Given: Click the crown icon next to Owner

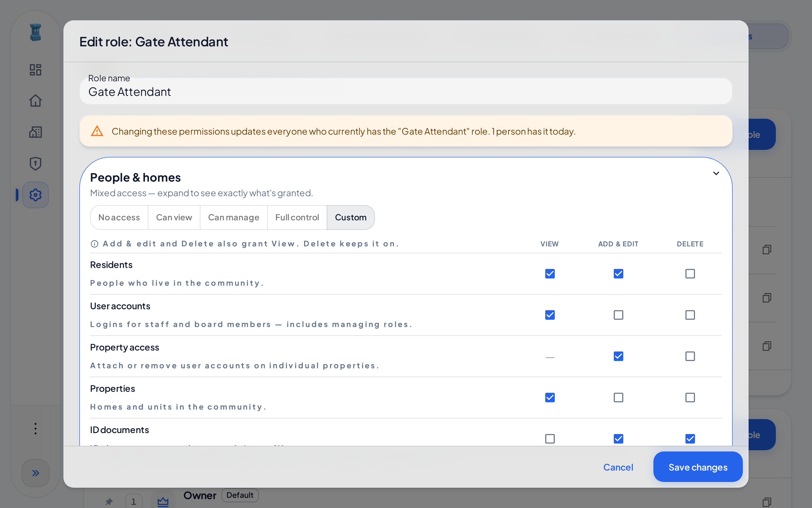Looking at the screenshot, I should [163, 502].
